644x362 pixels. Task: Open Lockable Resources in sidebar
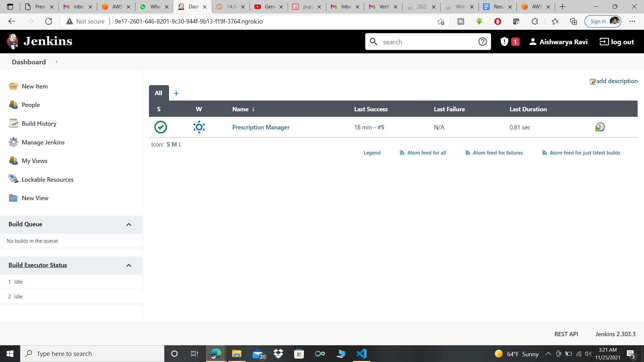click(x=47, y=179)
